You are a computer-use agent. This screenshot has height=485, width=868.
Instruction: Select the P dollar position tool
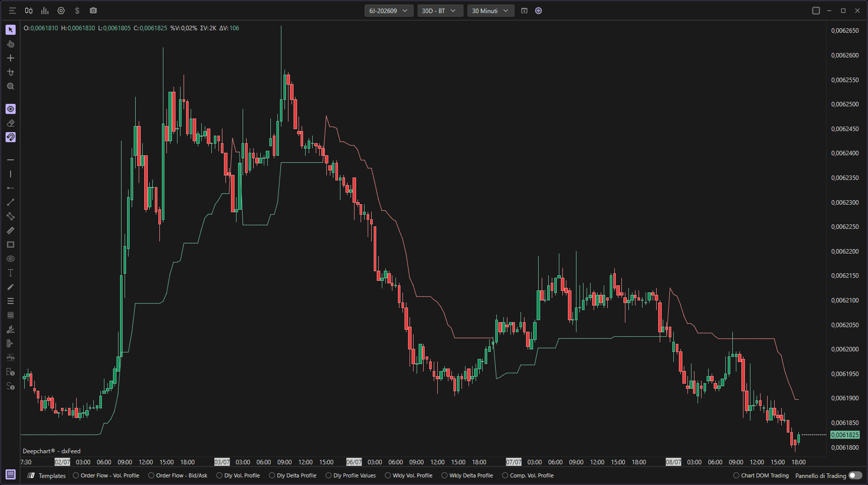[11, 372]
